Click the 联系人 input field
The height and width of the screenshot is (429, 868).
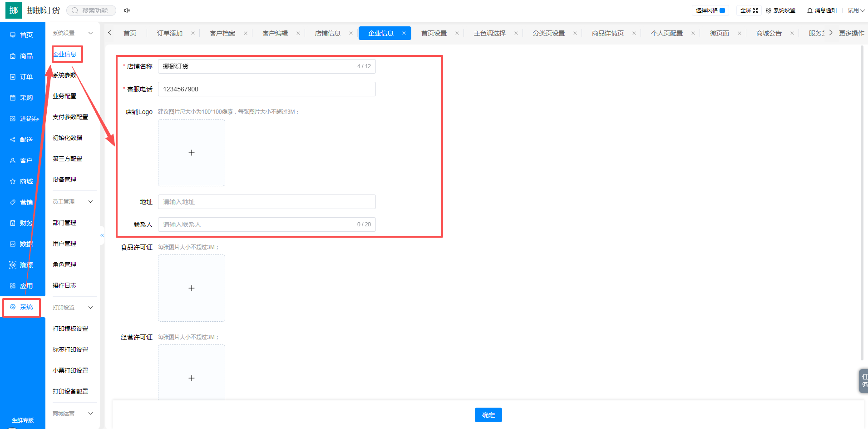pos(267,224)
